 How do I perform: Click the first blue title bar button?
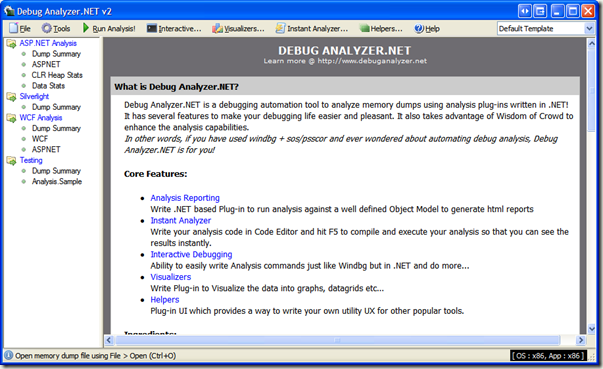(525, 11)
